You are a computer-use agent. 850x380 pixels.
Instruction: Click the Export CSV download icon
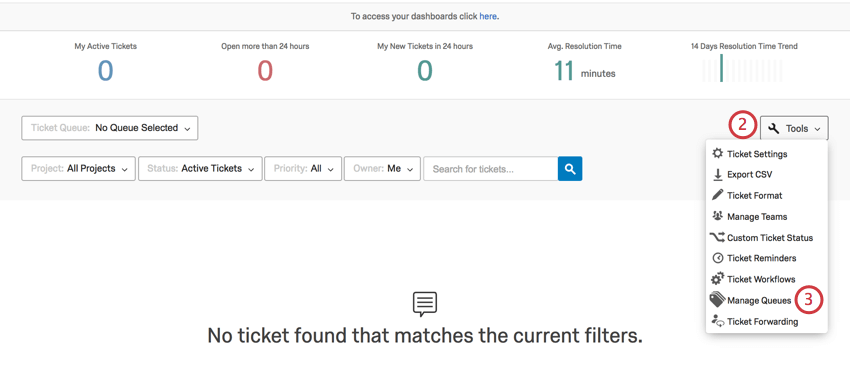[x=718, y=175]
